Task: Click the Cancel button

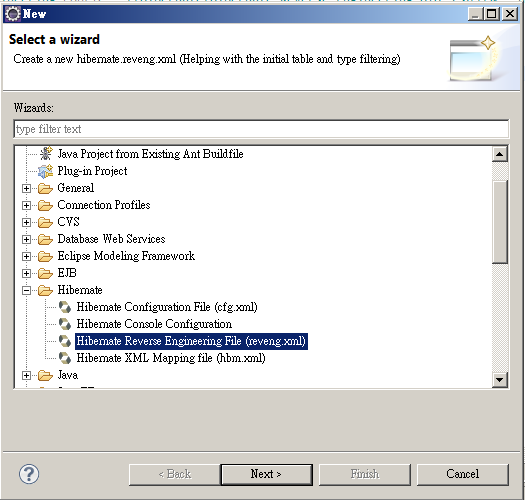Action: pyautogui.click(x=463, y=474)
